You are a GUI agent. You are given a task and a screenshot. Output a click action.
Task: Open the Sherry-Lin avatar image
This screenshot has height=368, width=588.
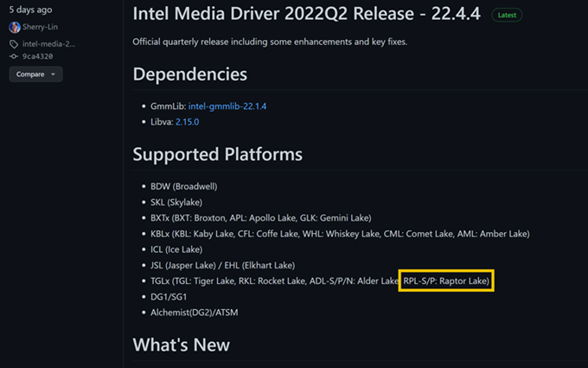click(15, 27)
